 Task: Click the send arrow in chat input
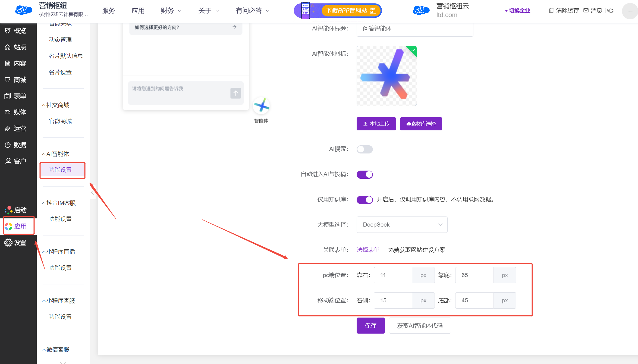pyautogui.click(x=235, y=93)
